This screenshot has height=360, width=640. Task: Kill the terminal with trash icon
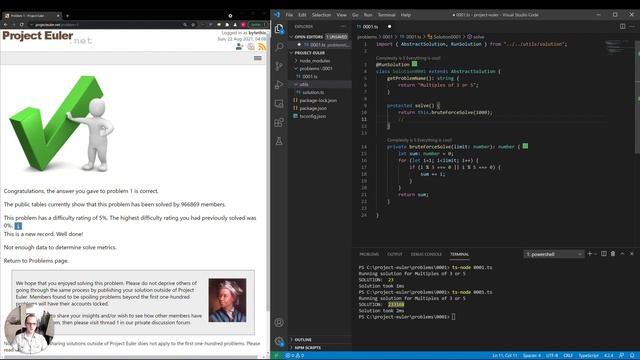point(613,254)
